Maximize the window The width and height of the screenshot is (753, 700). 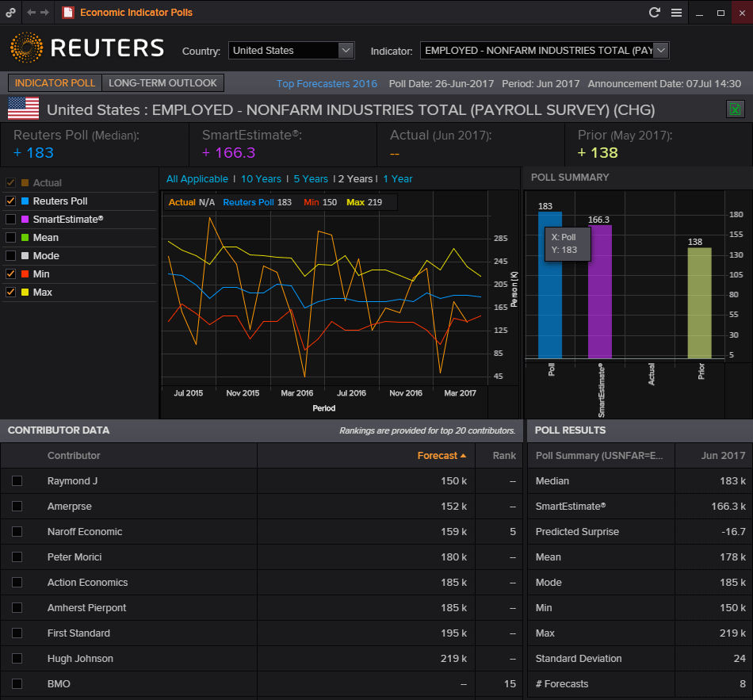point(721,13)
